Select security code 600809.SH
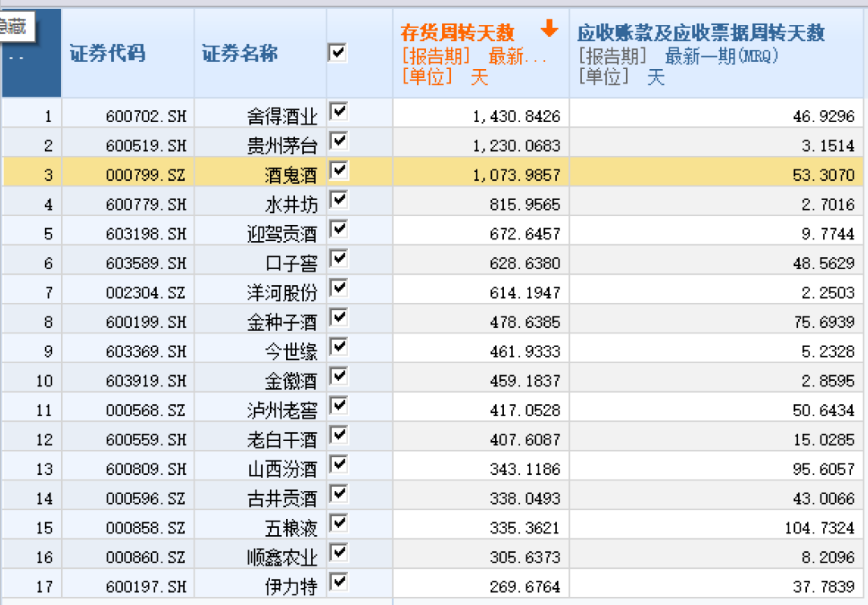The image size is (868, 605). (x=146, y=469)
